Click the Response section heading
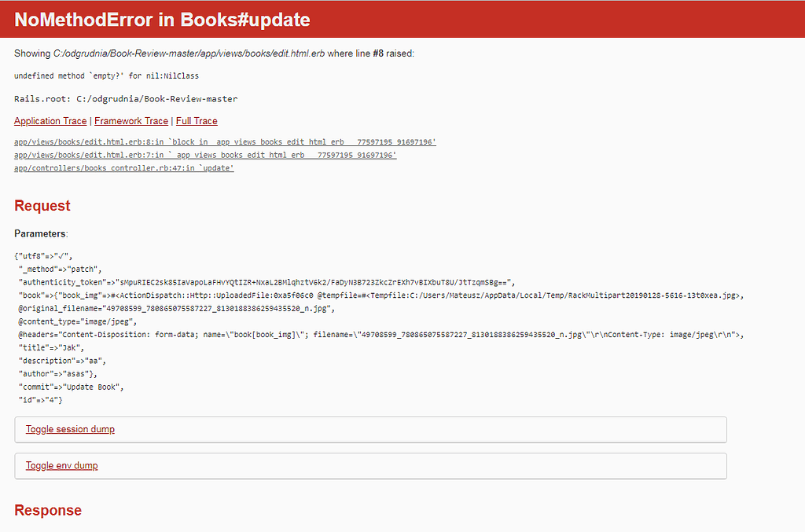The width and height of the screenshot is (805, 532). coord(48,510)
